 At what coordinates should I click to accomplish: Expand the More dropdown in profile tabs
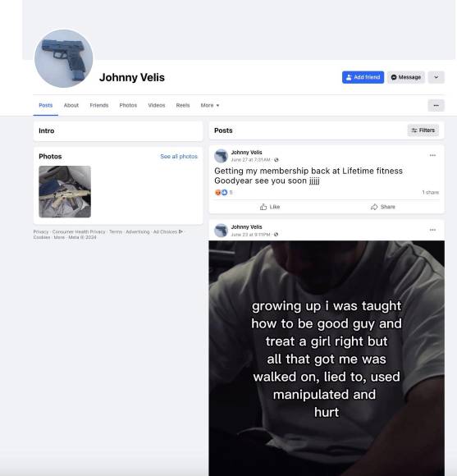[210, 105]
